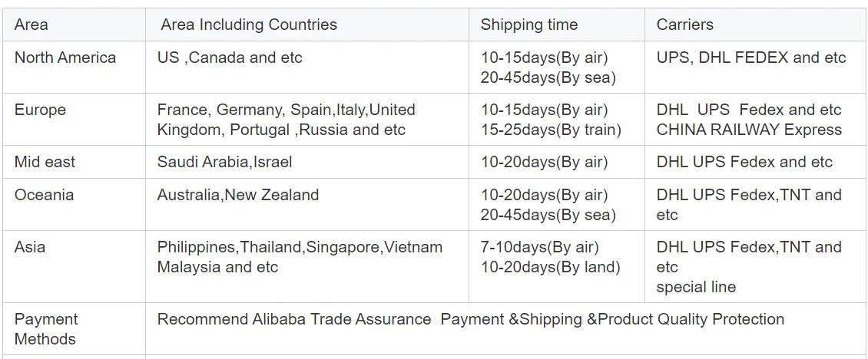Select the Philippines, Thailand countries cell
Viewport: 868px width, 359px height.
coord(300,257)
